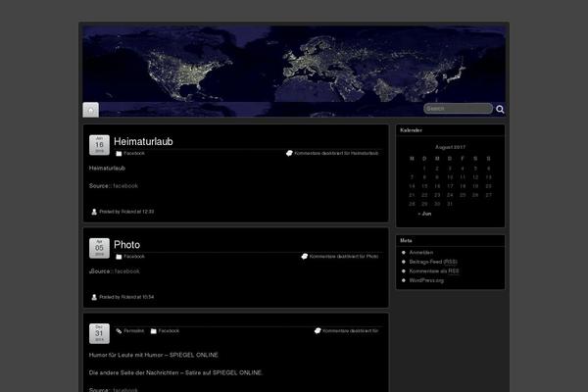Open the Beitrags-Feed (RSS) link
588x392 pixels.
coord(433,262)
